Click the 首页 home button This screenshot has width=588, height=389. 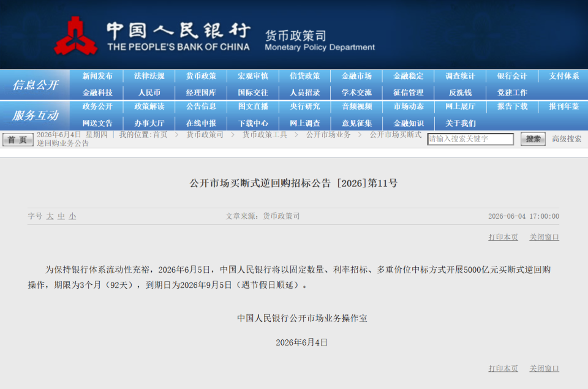point(18,140)
